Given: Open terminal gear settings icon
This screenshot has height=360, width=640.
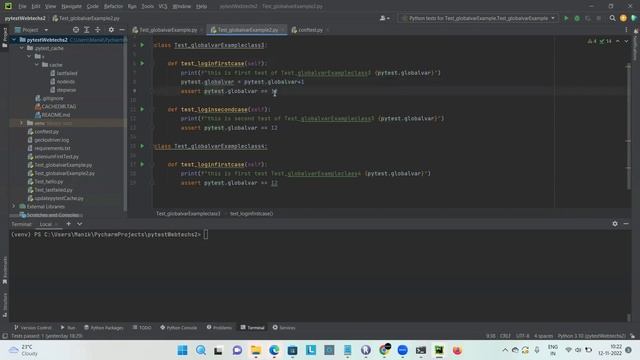Looking at the screenshot, I should pos(615,224).
